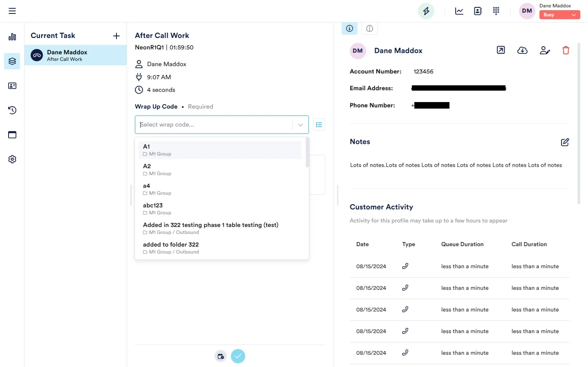
Task: Download customer data via cloud icon
Action: tap(522, 51)
